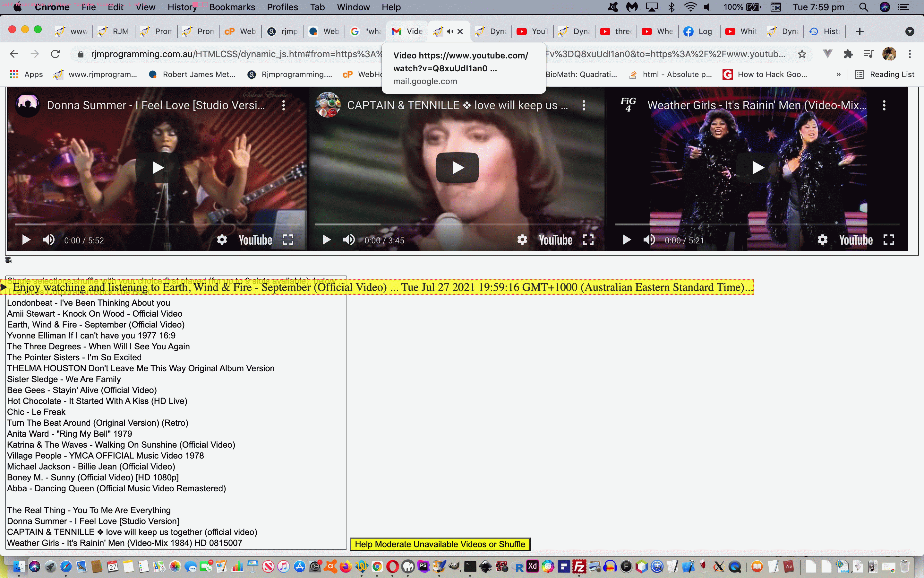The height and width of the screenshot is (578, 924).
Task: Select Chic - Le Freak entry
Action: pyautogui.click(x=36, y=412)
